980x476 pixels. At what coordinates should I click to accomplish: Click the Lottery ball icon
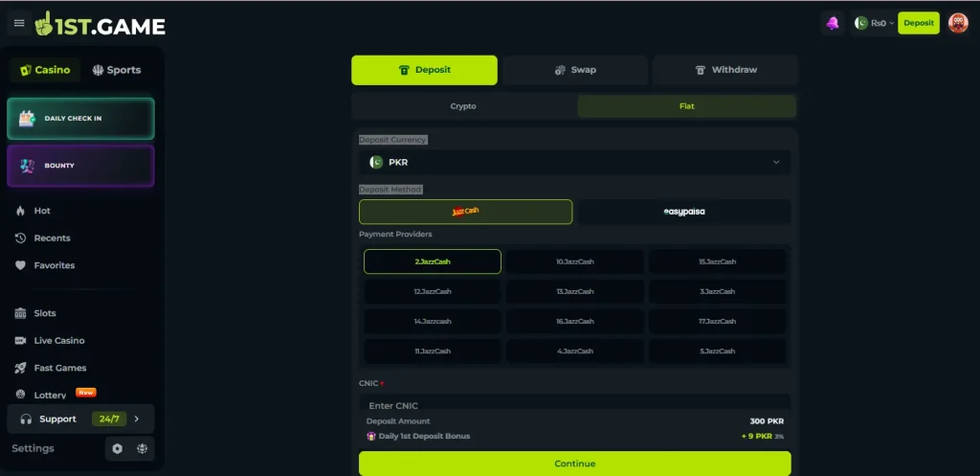(x=21, y=395)
